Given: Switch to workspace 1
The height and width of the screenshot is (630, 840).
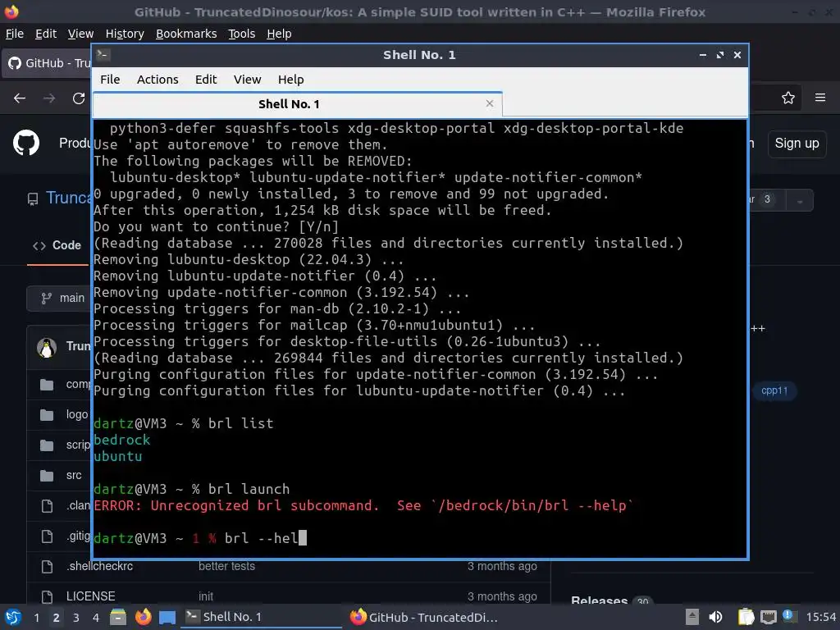Looking at the screenshot, I should click(36, 618).
